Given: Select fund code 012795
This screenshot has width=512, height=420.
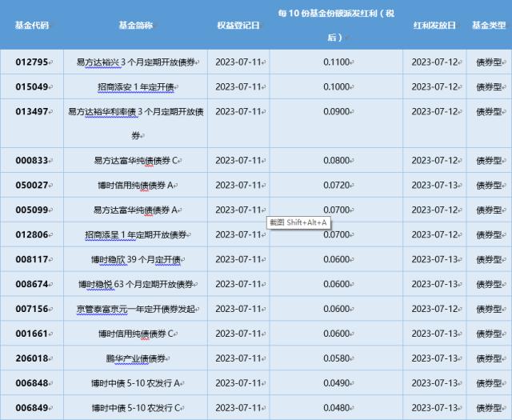Looking at the screenshot, I should coord(32,62).
